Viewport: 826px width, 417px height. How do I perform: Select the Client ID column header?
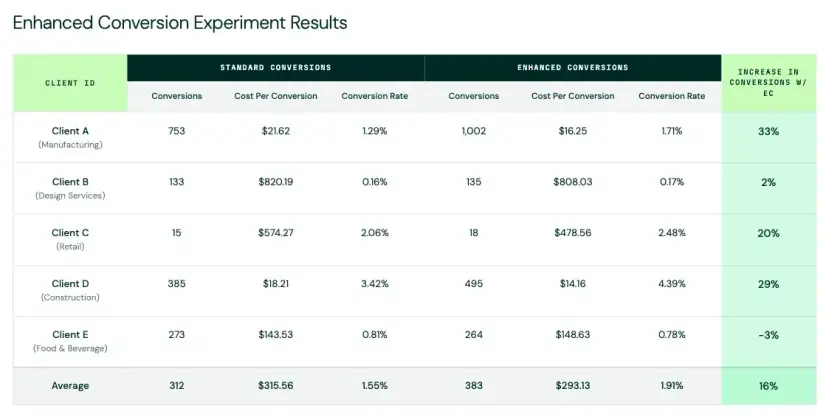pos(70,83)
